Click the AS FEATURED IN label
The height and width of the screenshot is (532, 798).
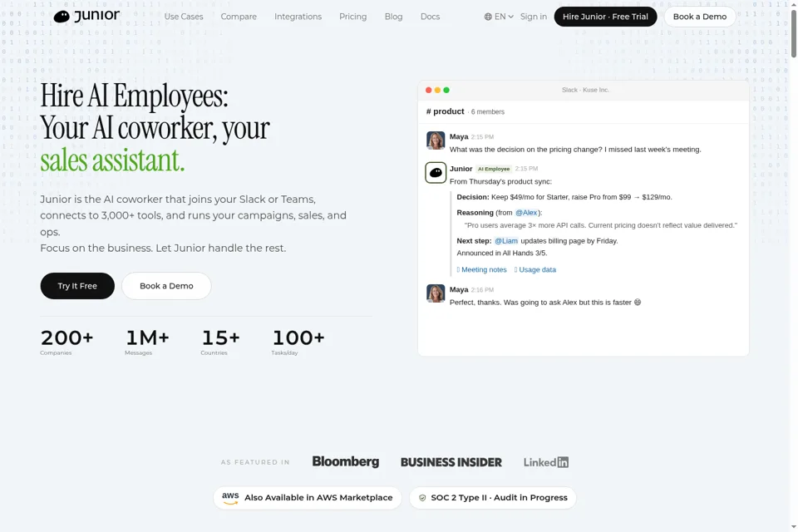pyautogui.click(x=255, y=462)
